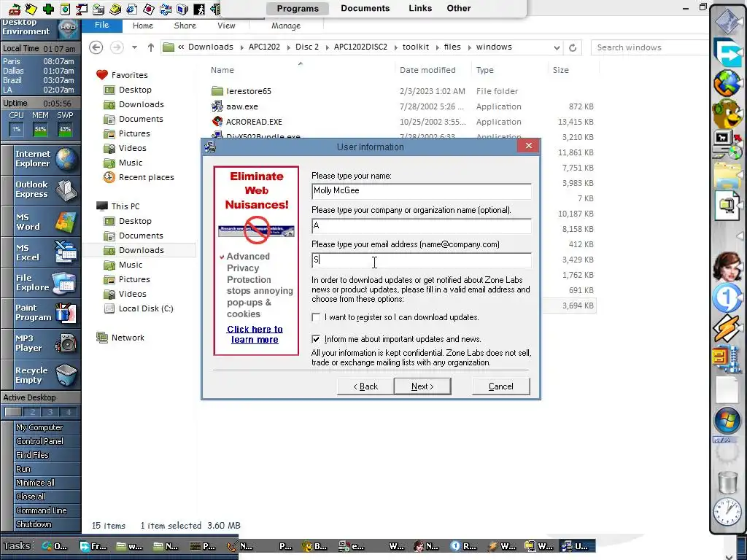Cancel the User Information dialog
747x560 pixels.
500,386
